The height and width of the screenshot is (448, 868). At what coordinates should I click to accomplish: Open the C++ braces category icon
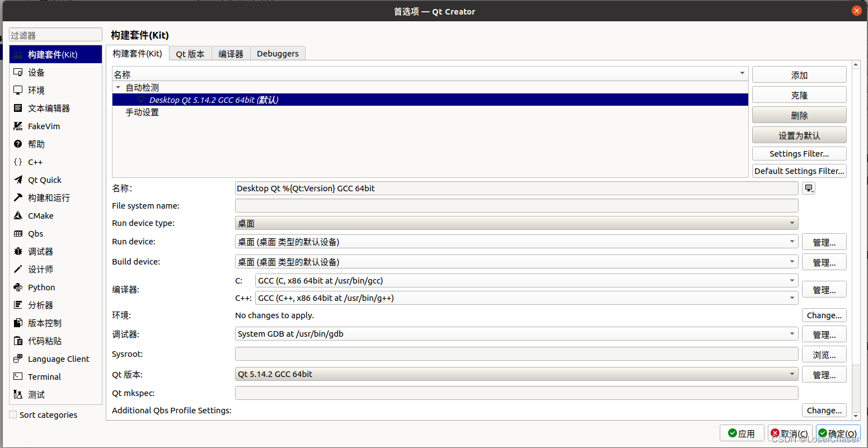[18, 162]
